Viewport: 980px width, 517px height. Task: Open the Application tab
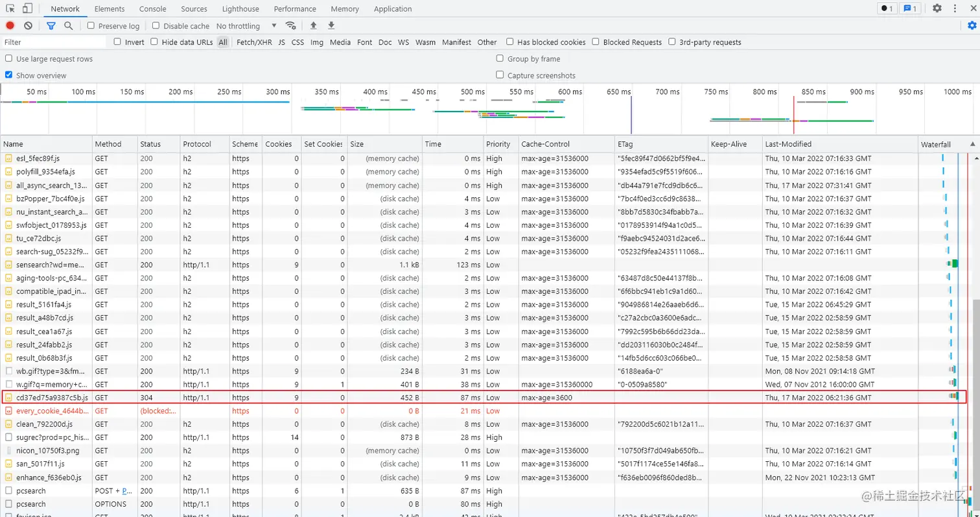coord(393,9)
